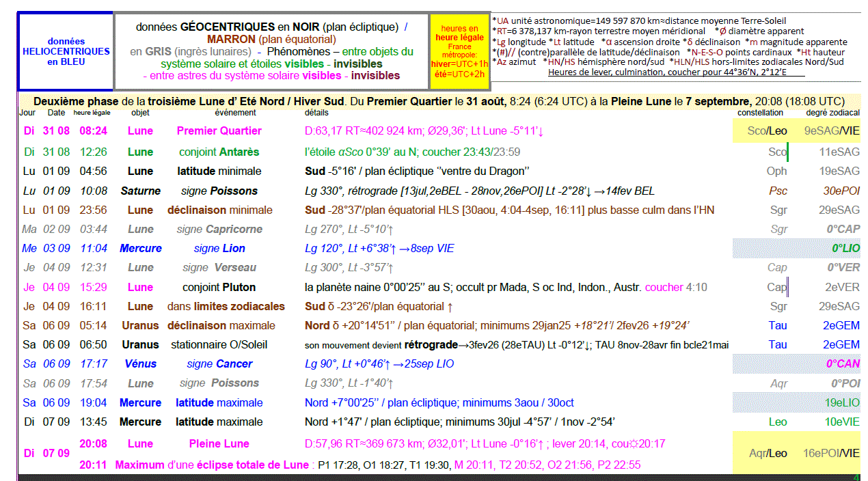Click the stationnaire O/Soleil event for Uranus

(x=219, y=345)
